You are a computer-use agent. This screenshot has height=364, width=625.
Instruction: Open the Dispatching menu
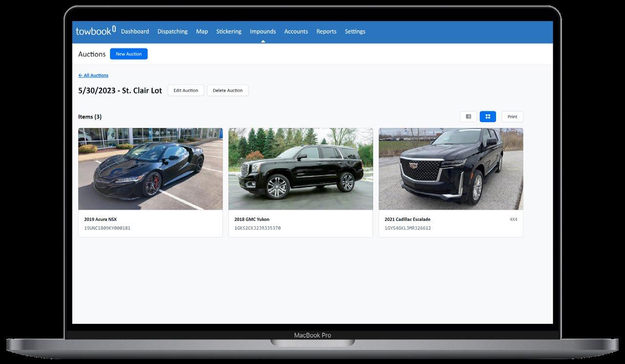click(172, 31)
